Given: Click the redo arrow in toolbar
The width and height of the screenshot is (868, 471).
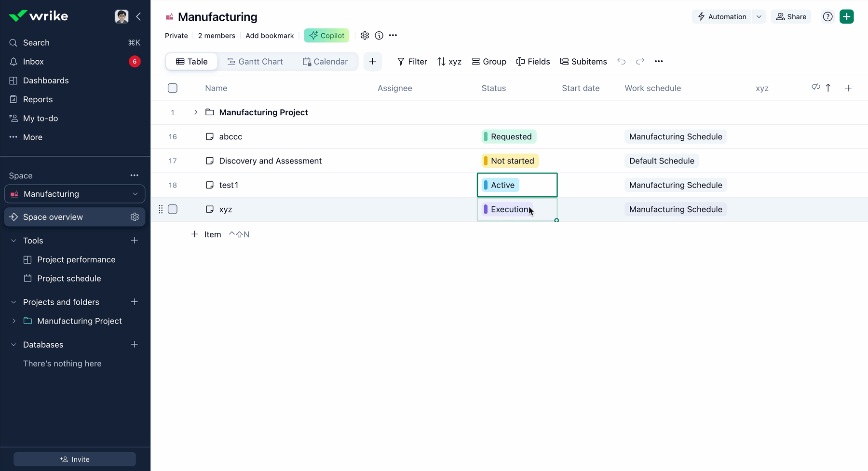Looking at the screenshot, I should (x=640, y=61).
